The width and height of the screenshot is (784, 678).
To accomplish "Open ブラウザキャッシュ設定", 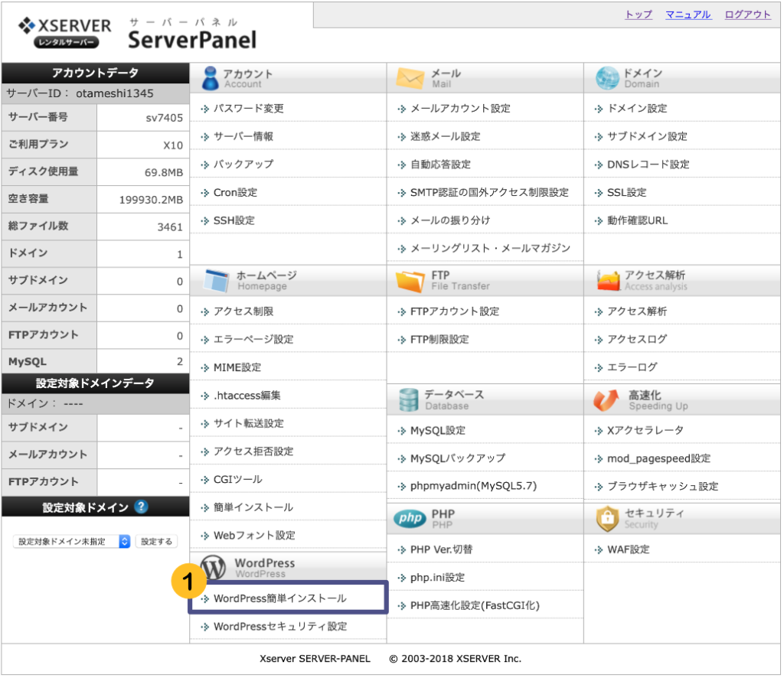I will point(663,486).
